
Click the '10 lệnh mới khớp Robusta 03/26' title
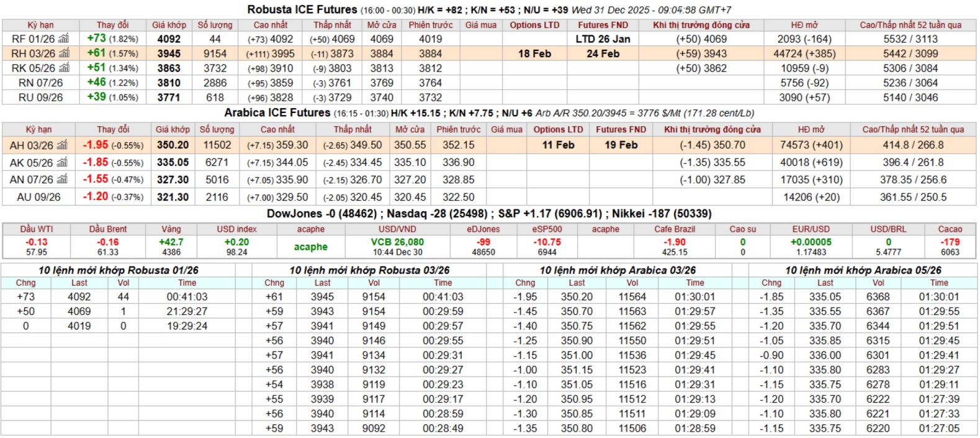pyautogui.click(x=369, y=270)
